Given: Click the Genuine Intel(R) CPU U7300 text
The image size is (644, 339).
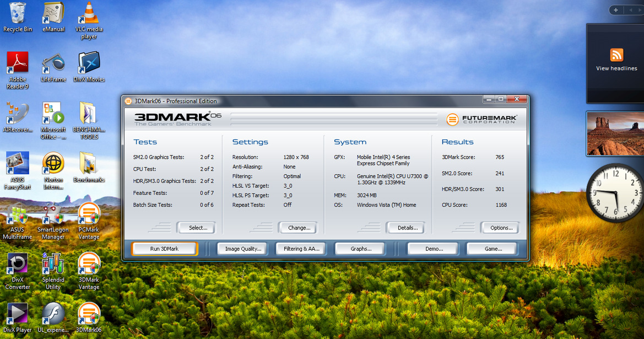Looking at the screenshot, I should click(x=393, y=179).
